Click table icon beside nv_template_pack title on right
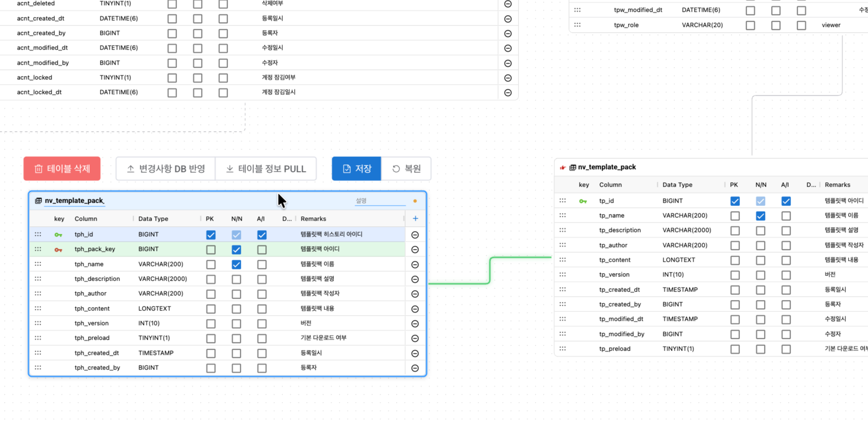Image resolution: width=868 pixels, height=422 pixels. (x=572, y=167)
